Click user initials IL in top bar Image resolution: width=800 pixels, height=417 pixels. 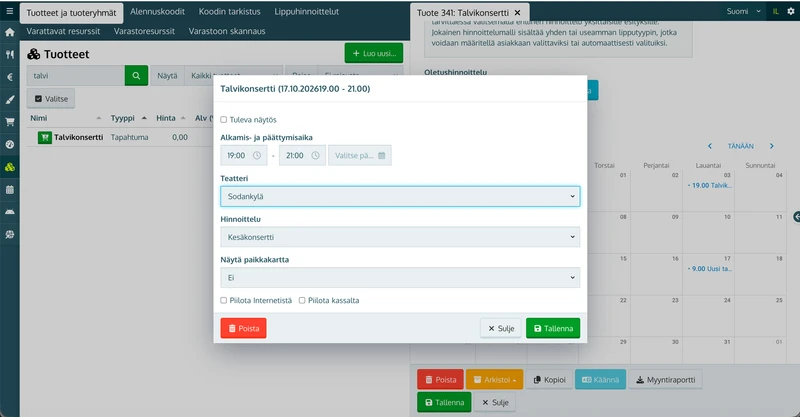pos(776,11)
